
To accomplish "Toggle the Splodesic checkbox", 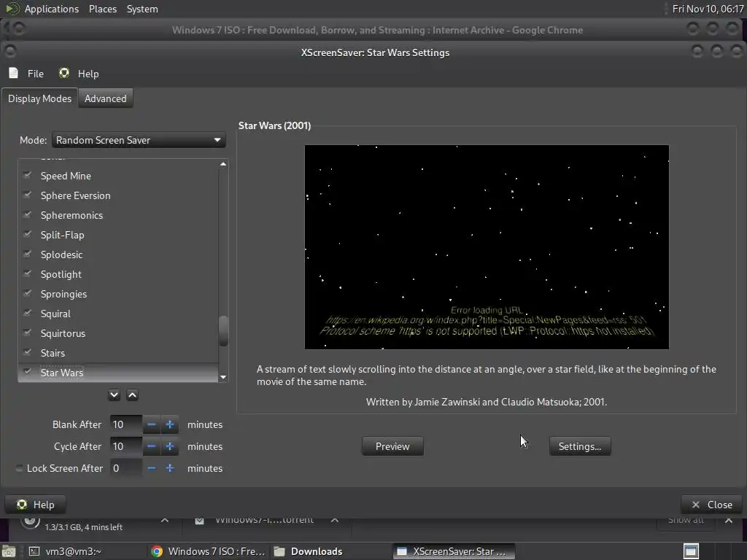I will point(27,254).
